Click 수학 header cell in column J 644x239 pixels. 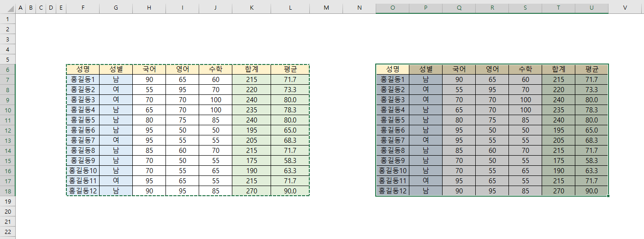[215, 69]
